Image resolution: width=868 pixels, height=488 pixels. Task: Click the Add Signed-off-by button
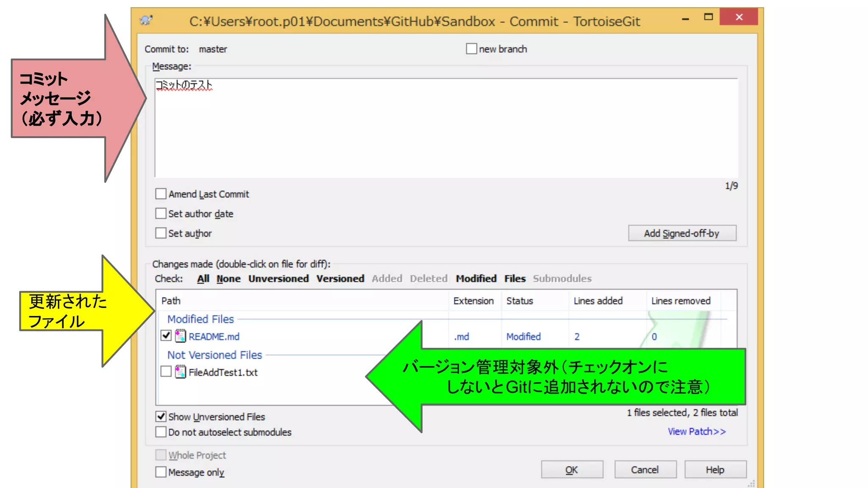[682, 233]
